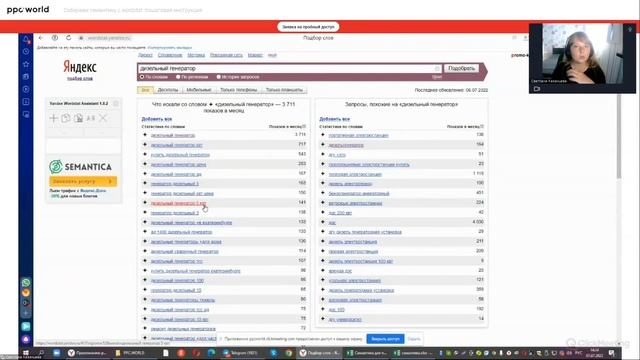Open WhatsApp icon in browser sidebar

coord(26,282)
